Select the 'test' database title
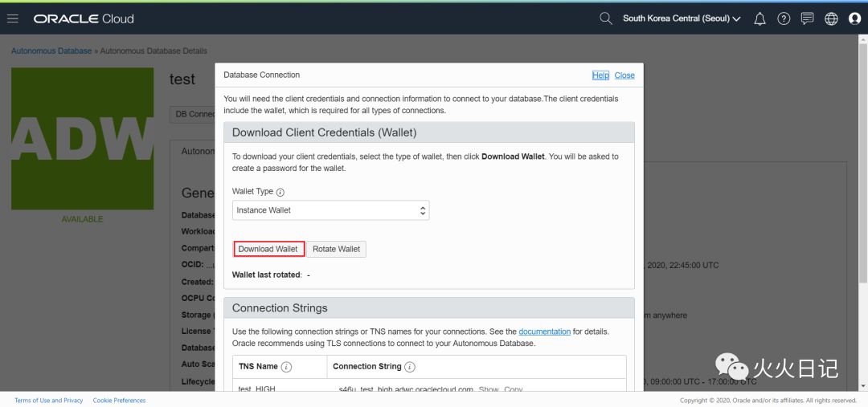868x407 pixels. [x=182, y=79]
